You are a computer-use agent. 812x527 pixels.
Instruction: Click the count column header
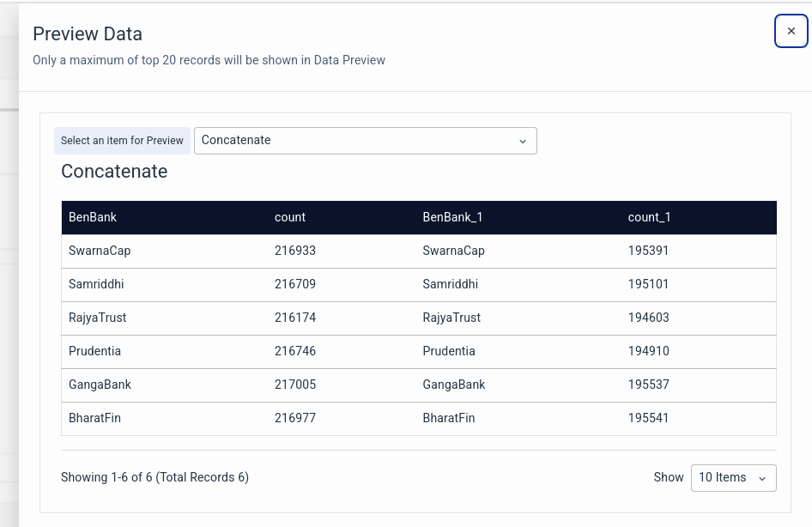click(289, 217)
